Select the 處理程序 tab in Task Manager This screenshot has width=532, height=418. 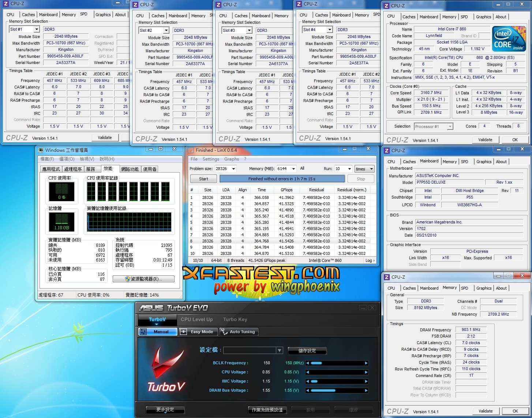(x=73, y=169)
